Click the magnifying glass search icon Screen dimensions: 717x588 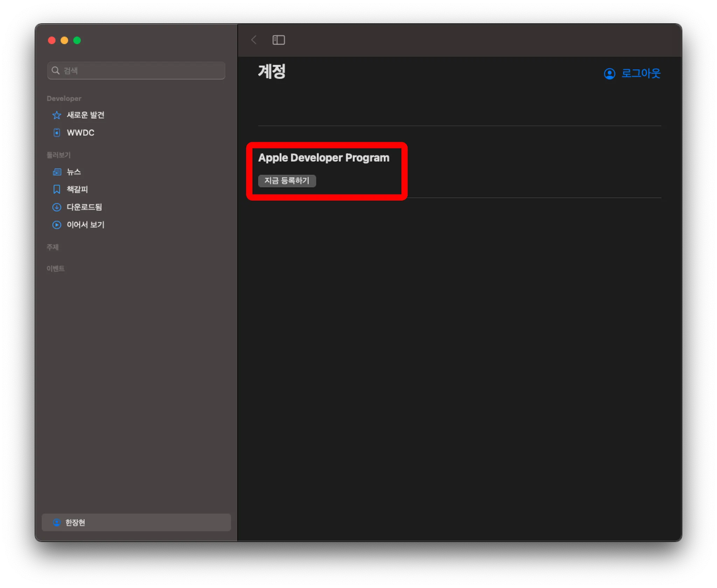(x=55, y=71)
